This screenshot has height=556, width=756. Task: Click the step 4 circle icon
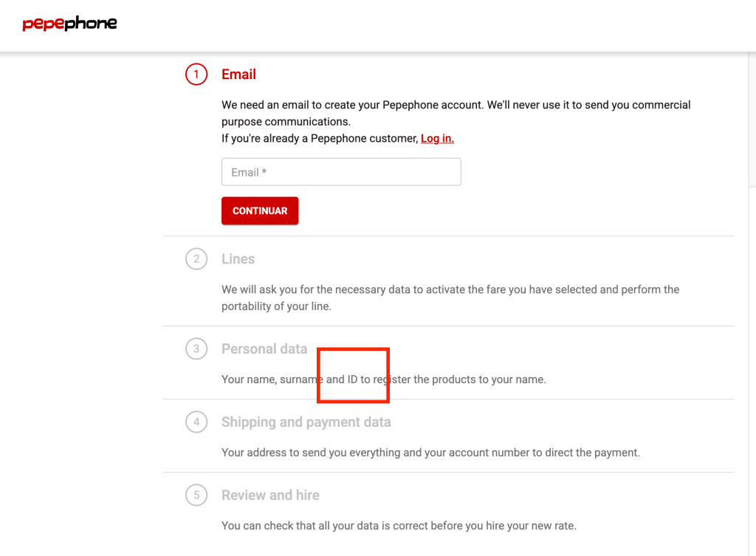pos(196,422)
